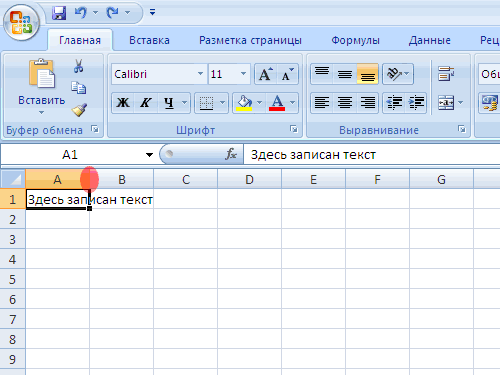Select row 5 header
This screenshot has height=375, width=500.
coord(12,279)
